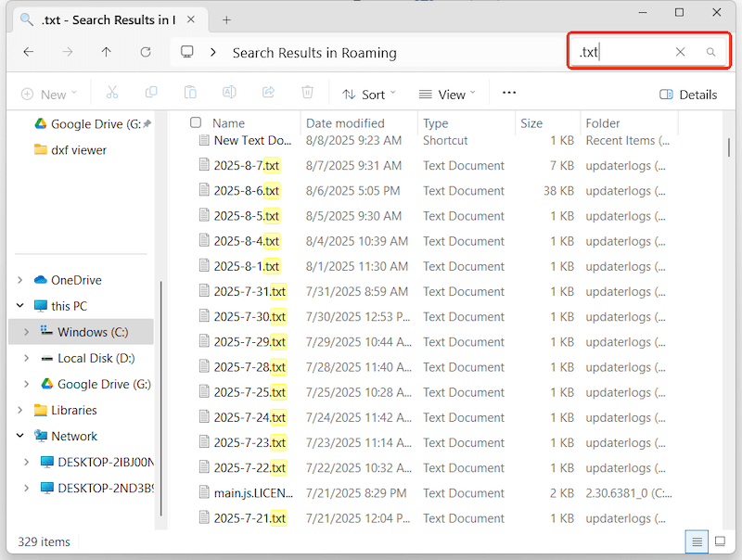This screenshot has width=742, height=560.
Task: Clear the search box with X icon
Action: tap(681, 52)
